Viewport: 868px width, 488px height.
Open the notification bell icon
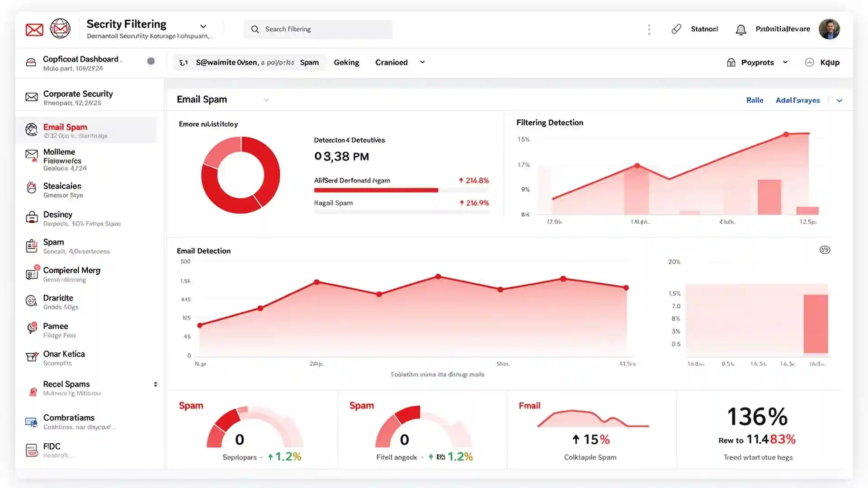[741, 29]
